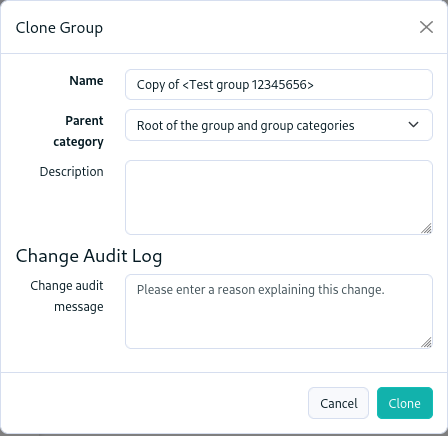The image size is (448, 436).
Task: Open the Parent category dropdown
Action: (x=279, y=125)
